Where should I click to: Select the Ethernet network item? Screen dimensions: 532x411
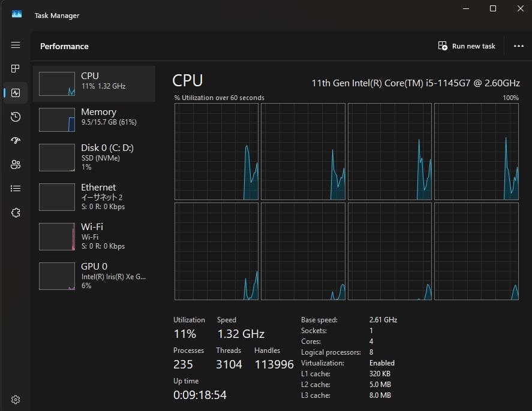click(x=94, y=197)
